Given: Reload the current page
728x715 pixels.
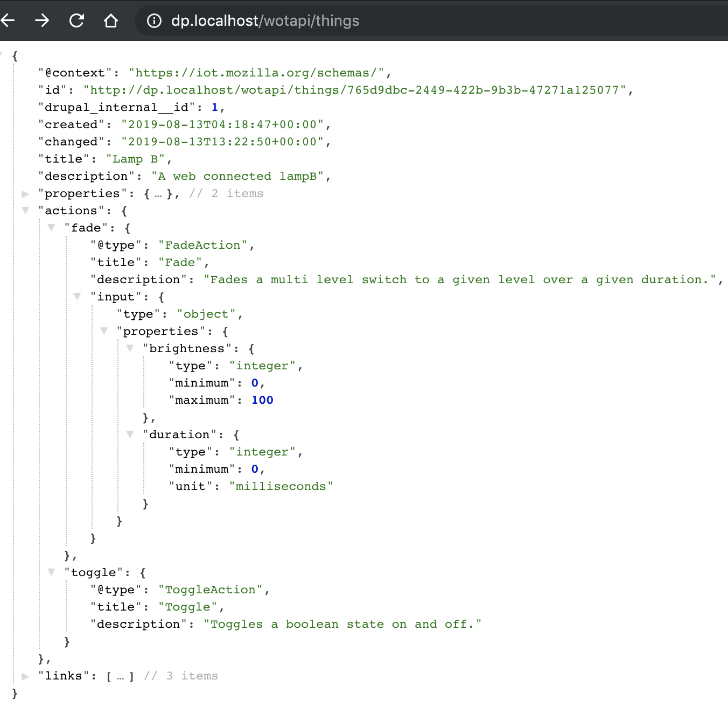Looking at the screenshot, I should tap(76, 21).
